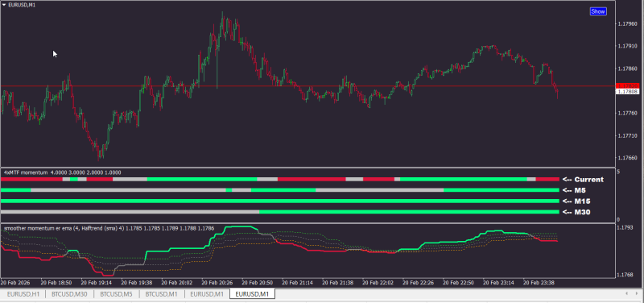Click the "20 Feb 2026" time axis label
This screenshot has height=303, width=644.
15,283
